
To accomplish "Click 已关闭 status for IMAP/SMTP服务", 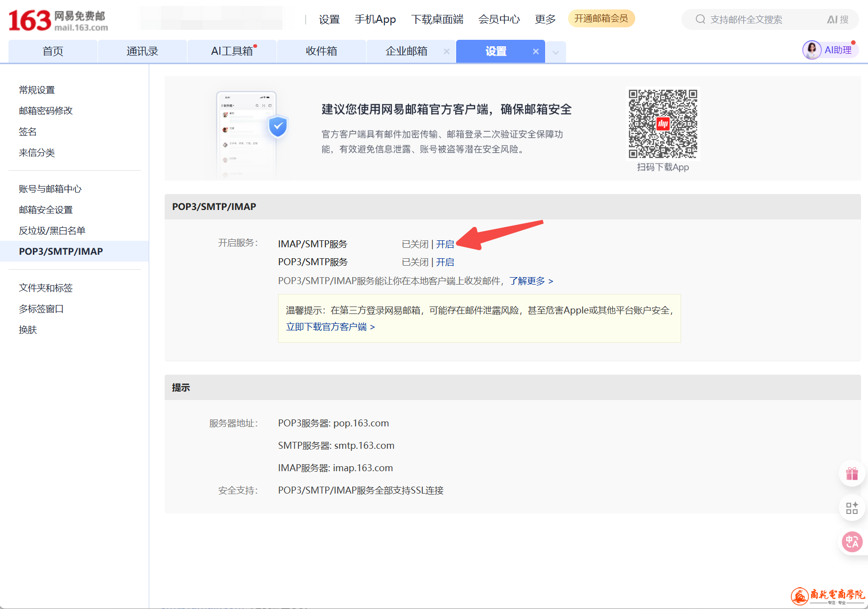I will coord(415,244).
